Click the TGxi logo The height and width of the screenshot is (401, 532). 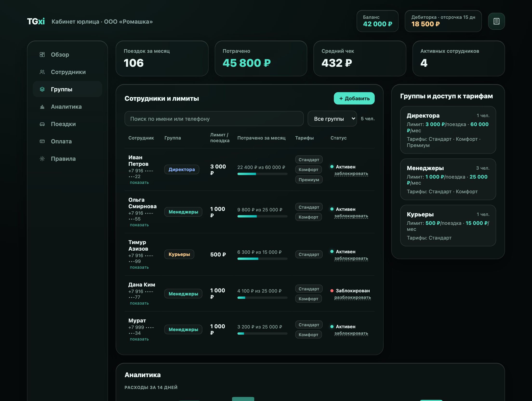click(x=36, y=21)
